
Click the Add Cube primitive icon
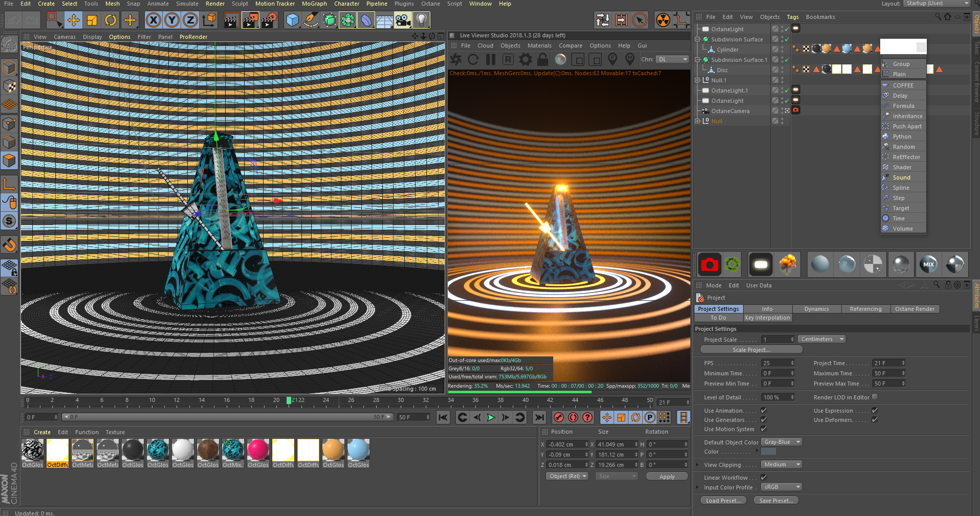292,20
